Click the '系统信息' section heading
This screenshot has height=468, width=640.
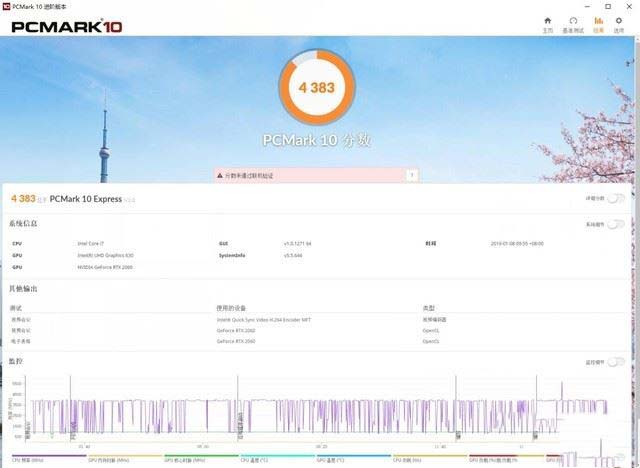(23, 223)
